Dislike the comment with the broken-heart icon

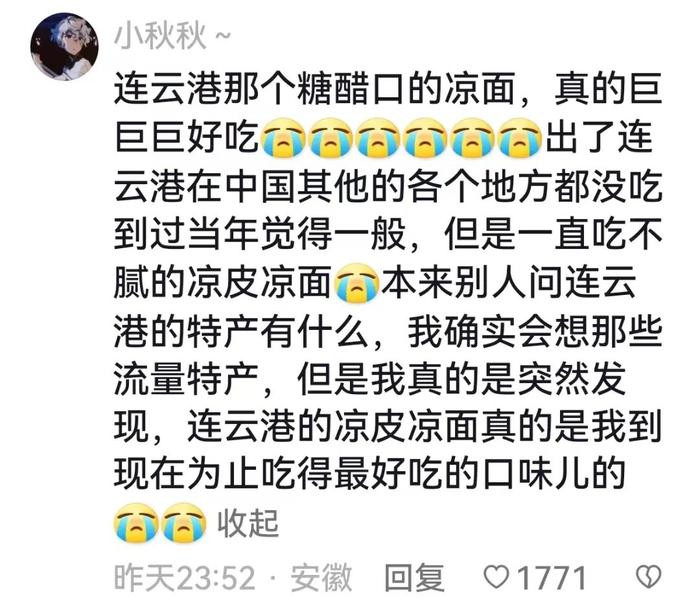(x=648, y=577)
